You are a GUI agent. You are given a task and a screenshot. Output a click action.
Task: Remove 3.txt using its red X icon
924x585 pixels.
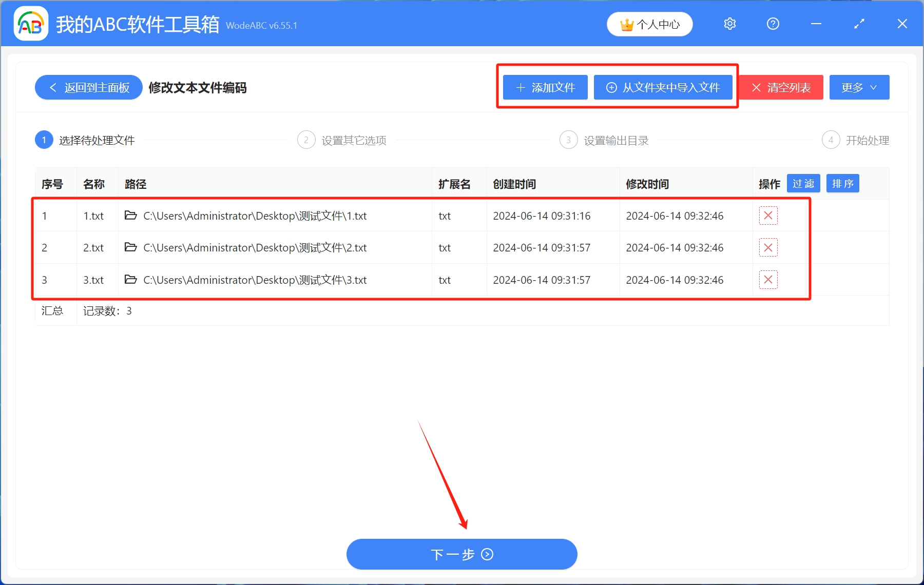click(768, 280)
